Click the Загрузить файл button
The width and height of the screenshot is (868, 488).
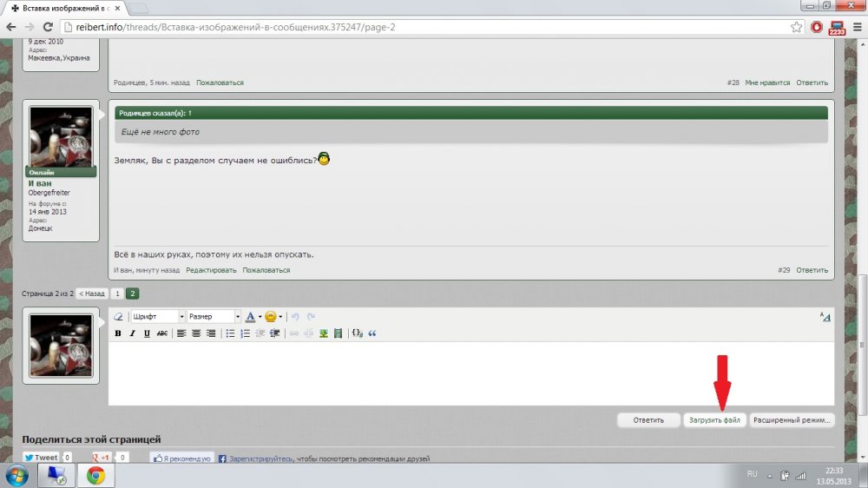point(714,420)
